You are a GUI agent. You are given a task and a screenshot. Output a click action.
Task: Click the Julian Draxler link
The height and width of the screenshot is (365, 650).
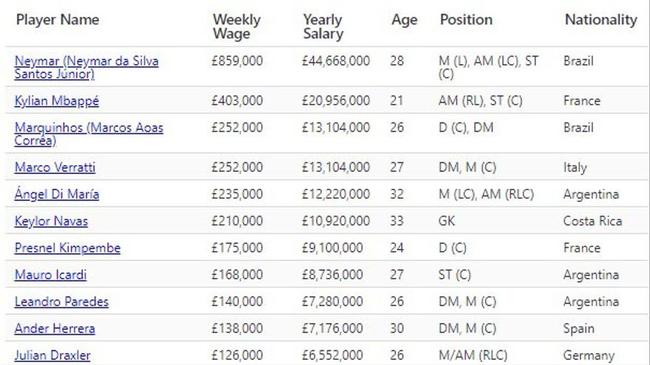52,355
